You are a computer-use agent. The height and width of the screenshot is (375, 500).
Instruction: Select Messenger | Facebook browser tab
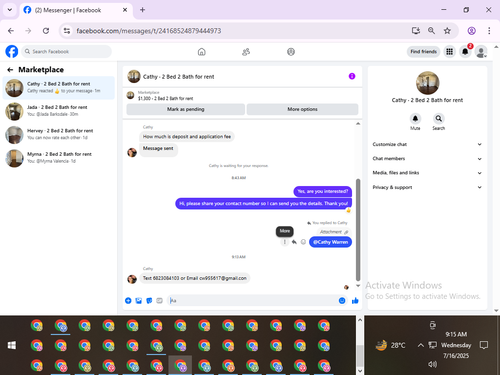coord(76,10)
